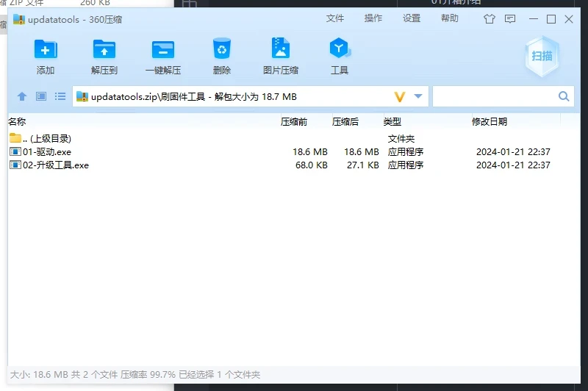
Task: Close the 360压缩 window
Action: pyautogui.click(x=568, y=19)
